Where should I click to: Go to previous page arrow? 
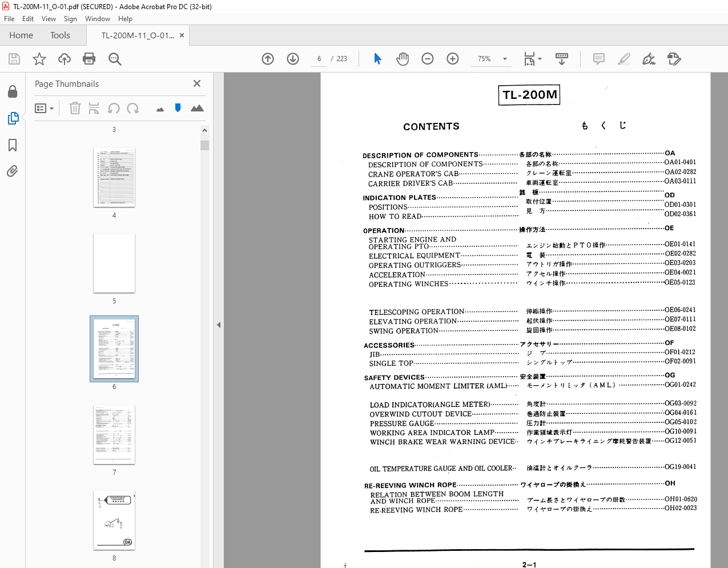coord(268,59)
